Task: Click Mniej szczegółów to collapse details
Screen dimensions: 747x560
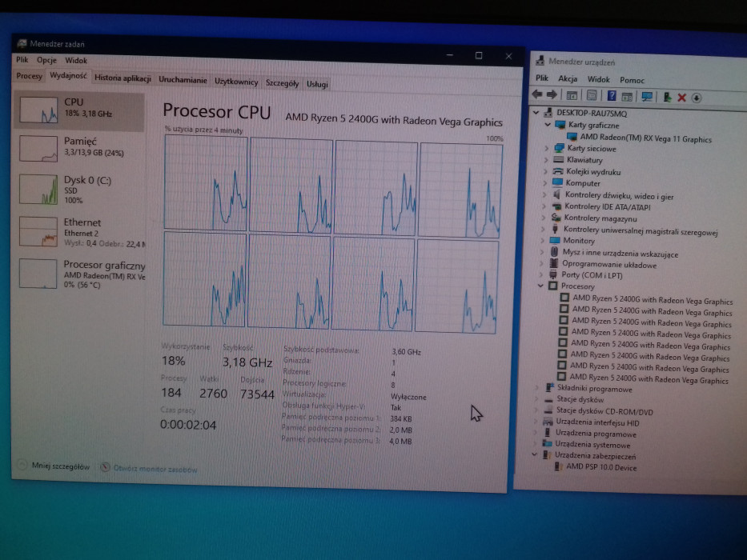Action: click(x=61, y=466)
